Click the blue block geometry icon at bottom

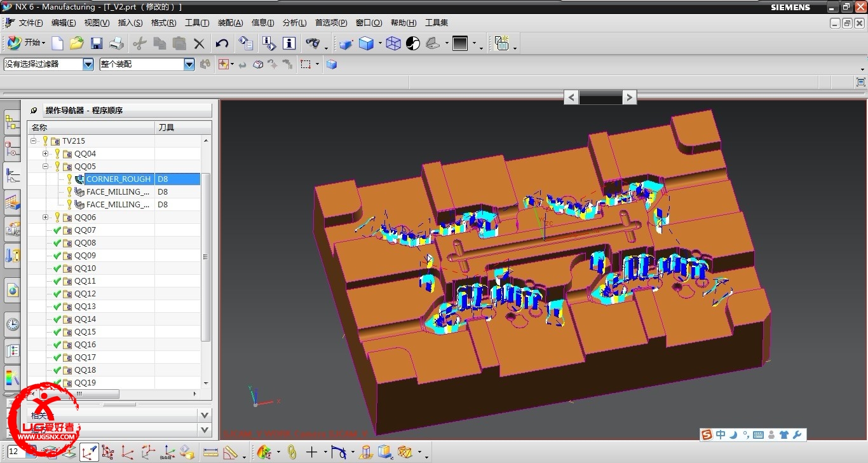click(x=385, y=452)
